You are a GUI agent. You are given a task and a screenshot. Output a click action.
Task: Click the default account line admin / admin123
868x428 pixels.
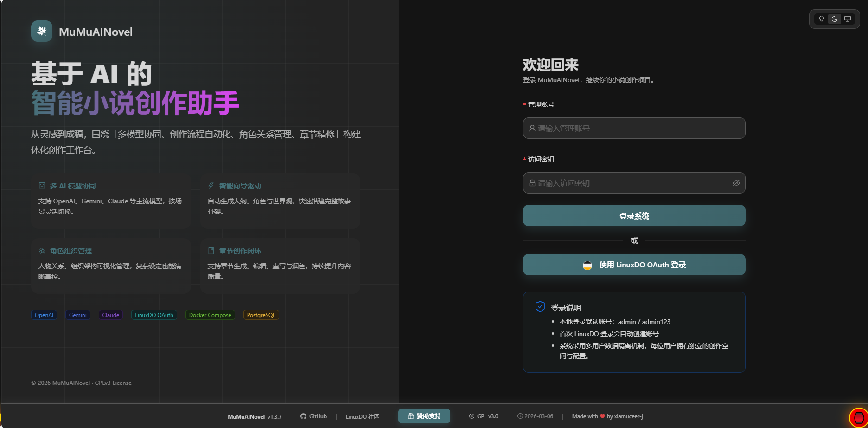(615, 322)
